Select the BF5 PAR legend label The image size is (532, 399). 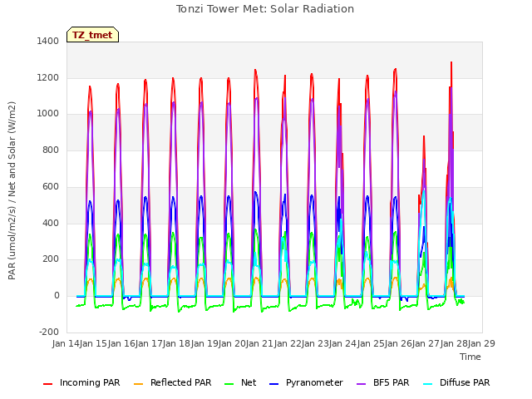click(x=392, y=382)
